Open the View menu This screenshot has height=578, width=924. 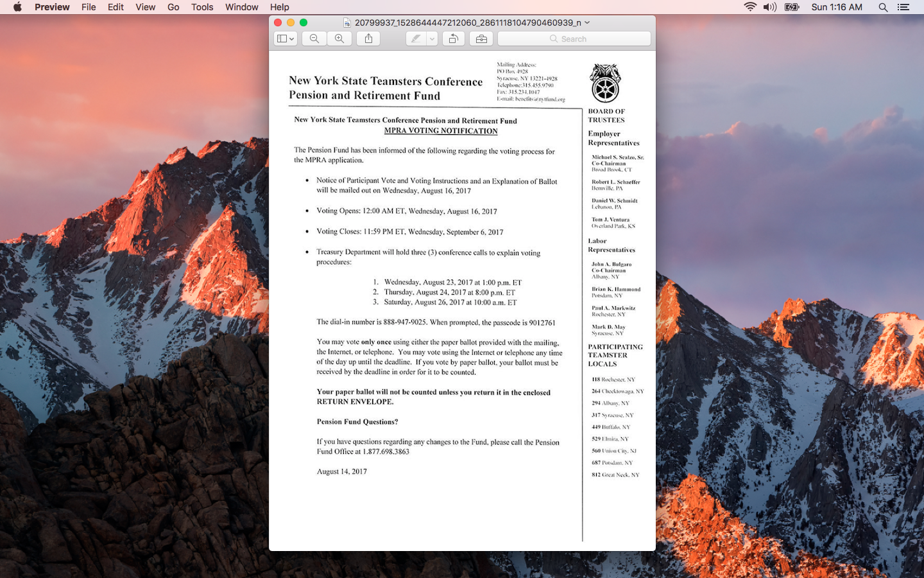click(x=145, y=7)
